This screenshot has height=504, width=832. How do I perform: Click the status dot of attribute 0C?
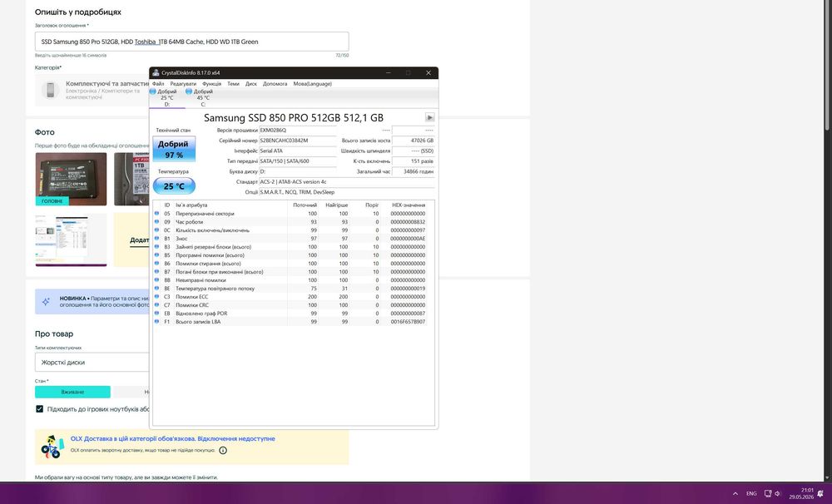click(156, 230)
